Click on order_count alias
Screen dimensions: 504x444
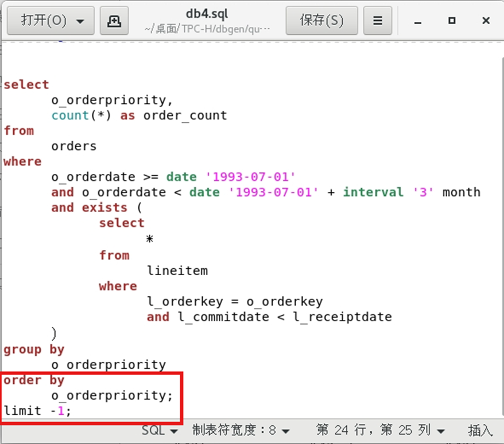click(x=185, y=115)
